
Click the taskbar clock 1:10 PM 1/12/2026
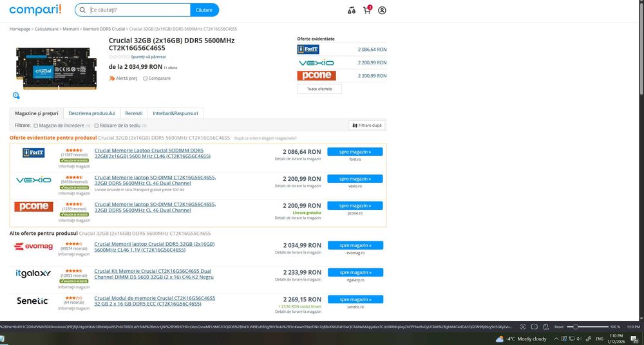tap(616, 339)
